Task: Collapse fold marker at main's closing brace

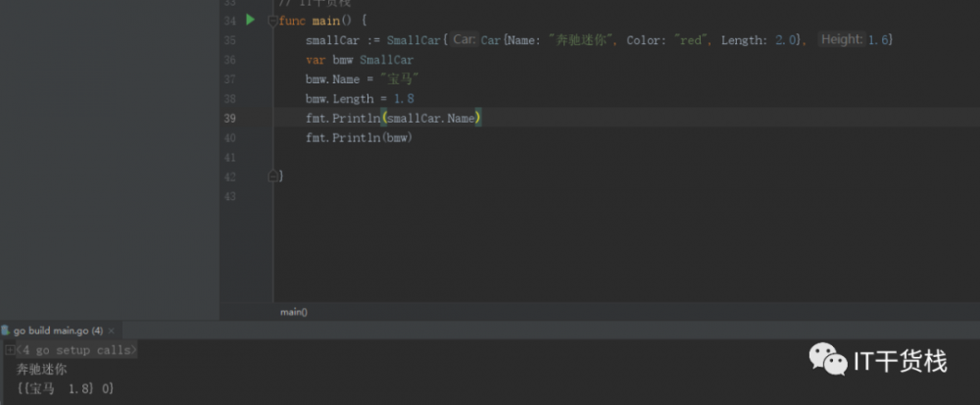Action: (272, 177)
